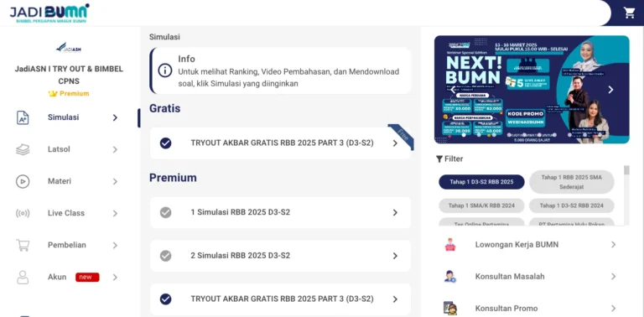
Task: Click the Info circle icon
Action: tap(165, 70)
